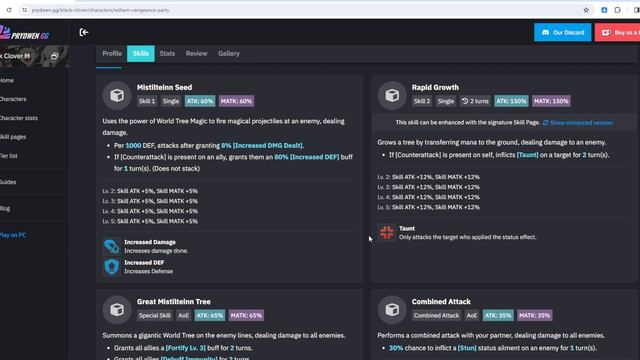The image size is (640, 360).
Task: Click the Combined Attack title
Action: pyautogui.click(x=441, y=302)
